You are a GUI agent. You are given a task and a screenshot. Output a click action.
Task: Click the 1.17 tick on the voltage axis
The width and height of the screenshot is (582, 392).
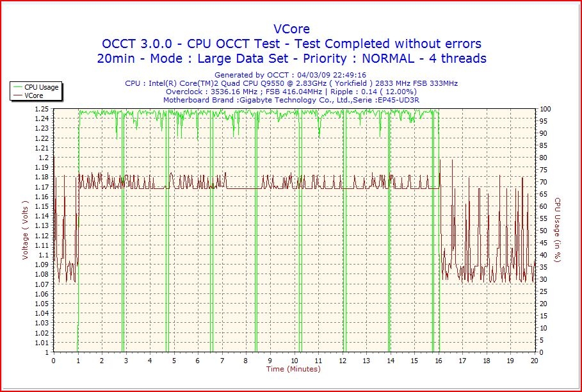click(42, 187)
